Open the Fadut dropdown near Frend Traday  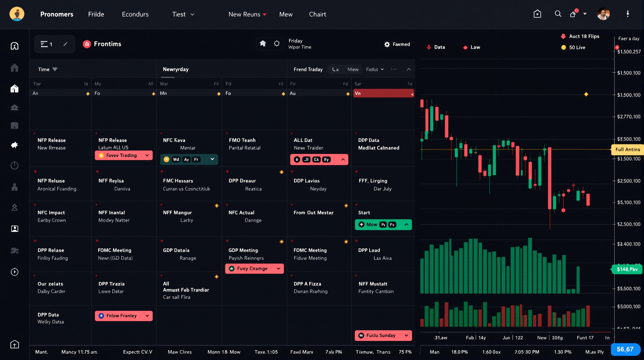[375, 69]
